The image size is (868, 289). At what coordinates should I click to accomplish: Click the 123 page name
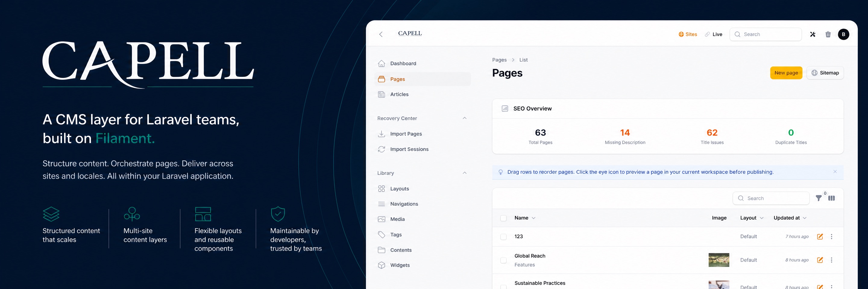click(519, 237)
